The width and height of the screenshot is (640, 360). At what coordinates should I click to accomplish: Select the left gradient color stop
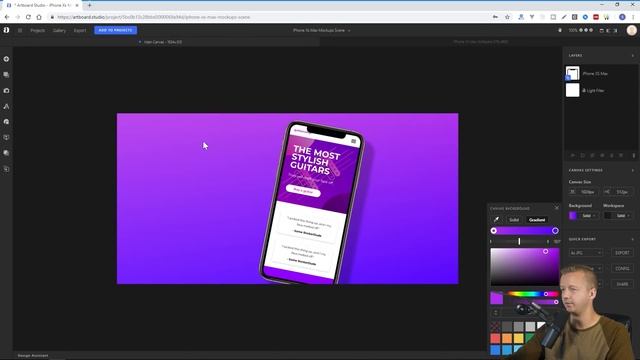[x=493, y=231]
